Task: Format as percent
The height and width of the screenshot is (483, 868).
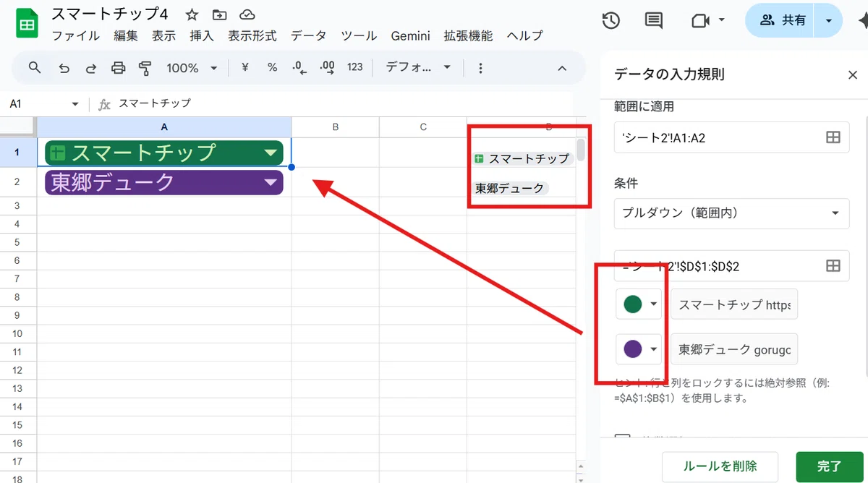Action: (272, 67)
